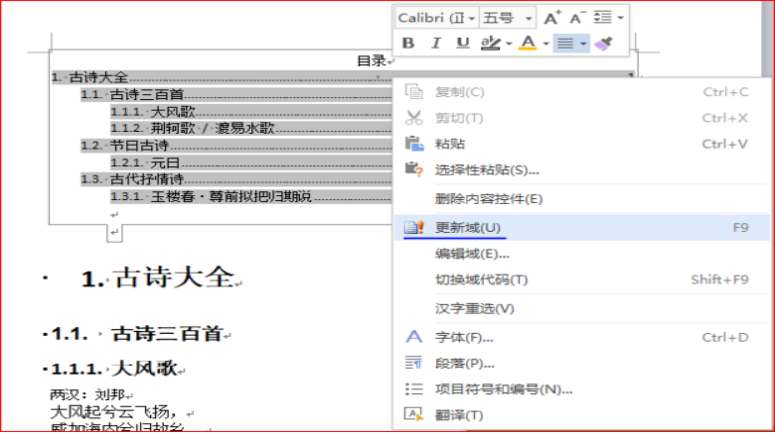
Task: Click the copy icon in context menu
Action: 414,92
